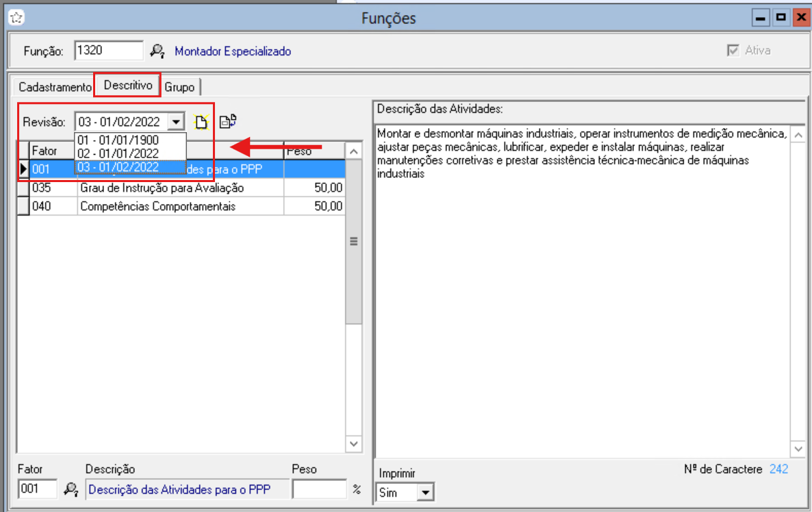The image size is (812, 512).
Task: Select the Descritivo tab
Action: (x=128, y=86)
